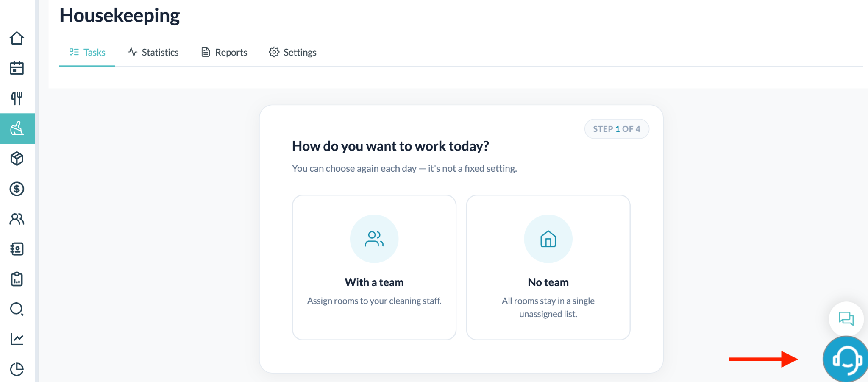Viewport: 868px width, 382px height.
Task: Choose the With a team option
Action: click(x=374, y=267)
